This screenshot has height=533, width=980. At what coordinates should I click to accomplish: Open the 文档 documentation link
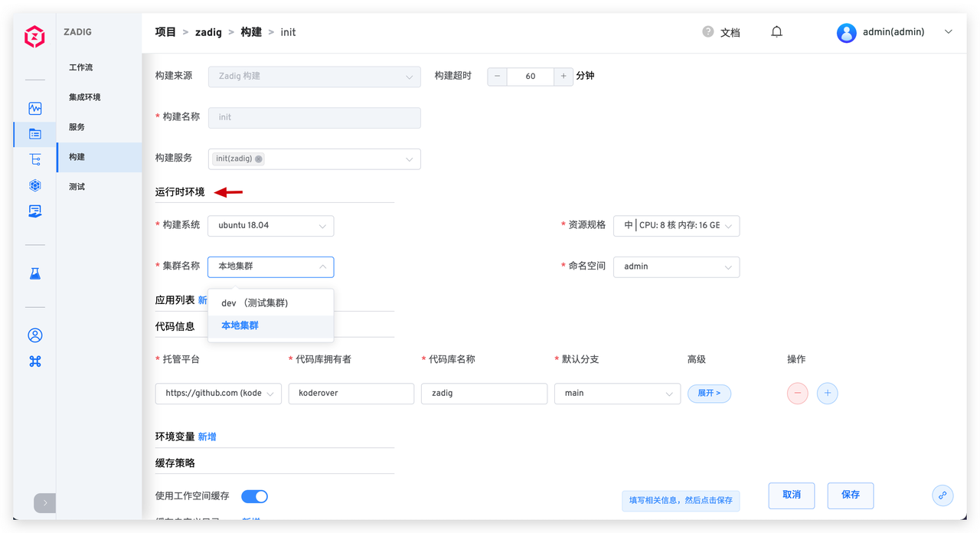pyautogui.click(x=730, y=33)
